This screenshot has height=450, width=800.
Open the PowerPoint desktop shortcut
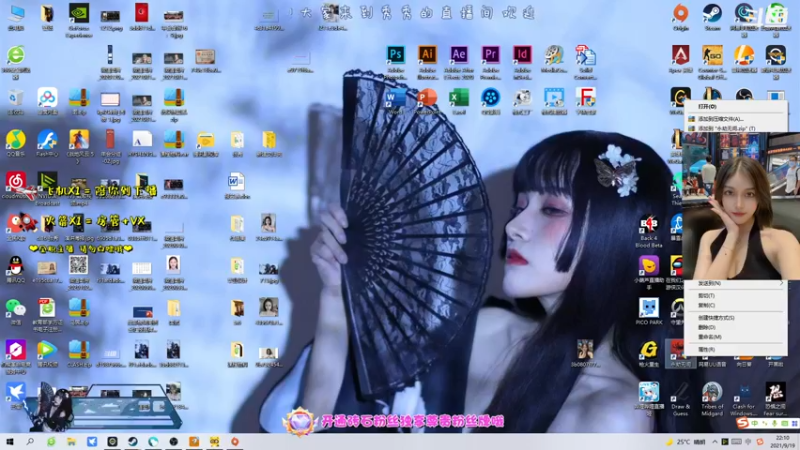pos(427,97)
